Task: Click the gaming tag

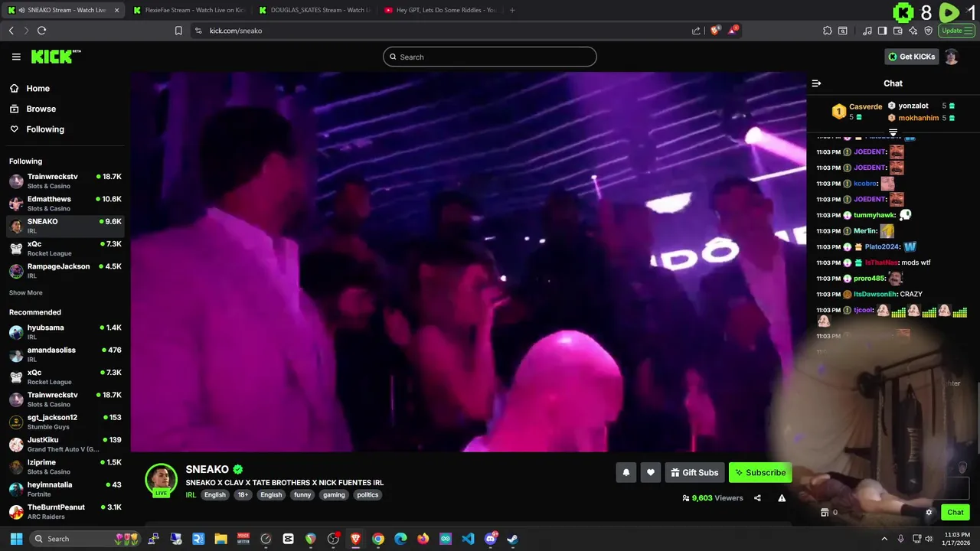Action: tap(334, 495)
